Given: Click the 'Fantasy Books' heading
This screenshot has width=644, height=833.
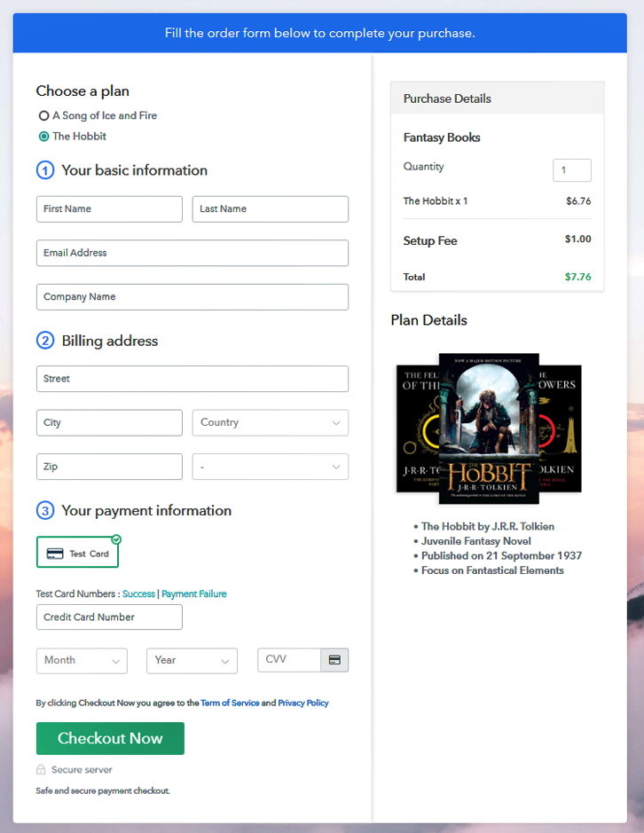Looking at the screenshot, I should tap(442, 138).
